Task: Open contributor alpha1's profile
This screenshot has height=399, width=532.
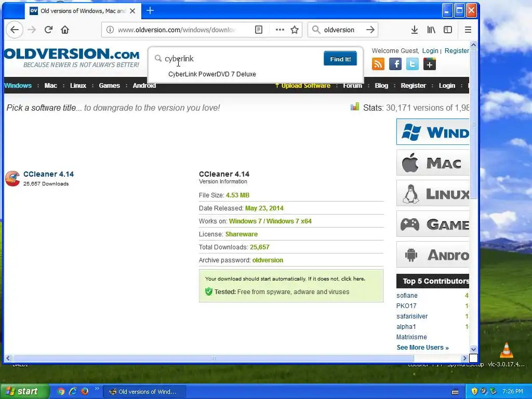Action: pyautogui.click(x=406, y=327)
